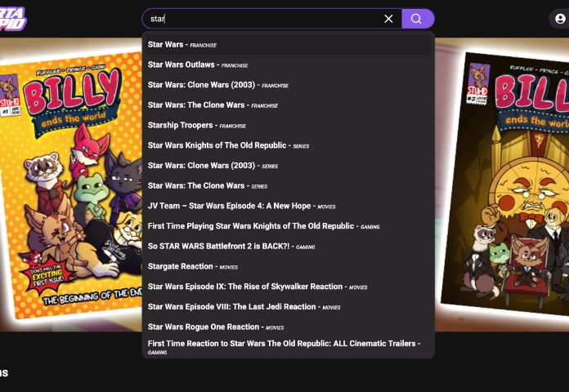
Task: Open 'Star Wars Rogue One Reaction' result
Action: tap(216, 327)
